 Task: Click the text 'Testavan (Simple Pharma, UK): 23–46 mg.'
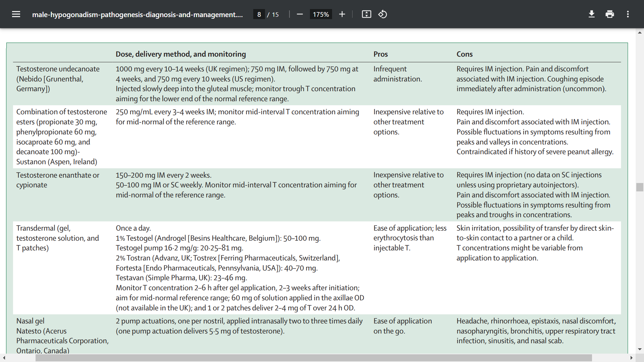pos(181,278)
